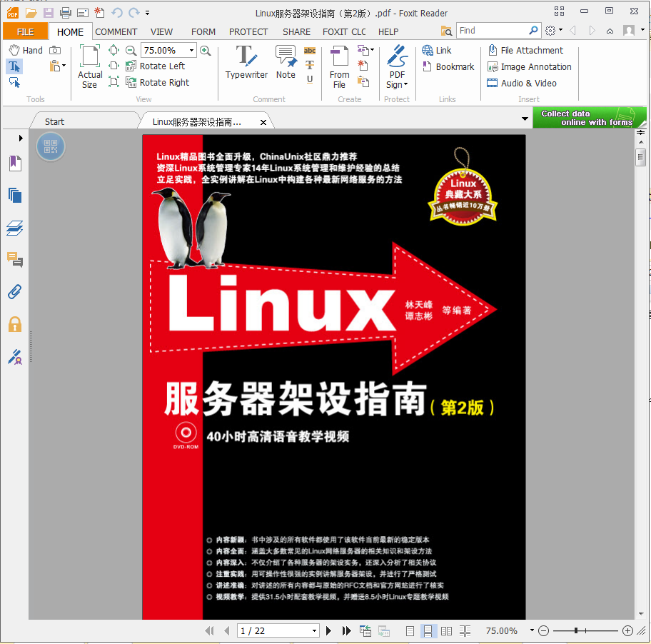Click the abc highlight text icon
The width and height of the screenshot is (651, 644).
(309, 51)
